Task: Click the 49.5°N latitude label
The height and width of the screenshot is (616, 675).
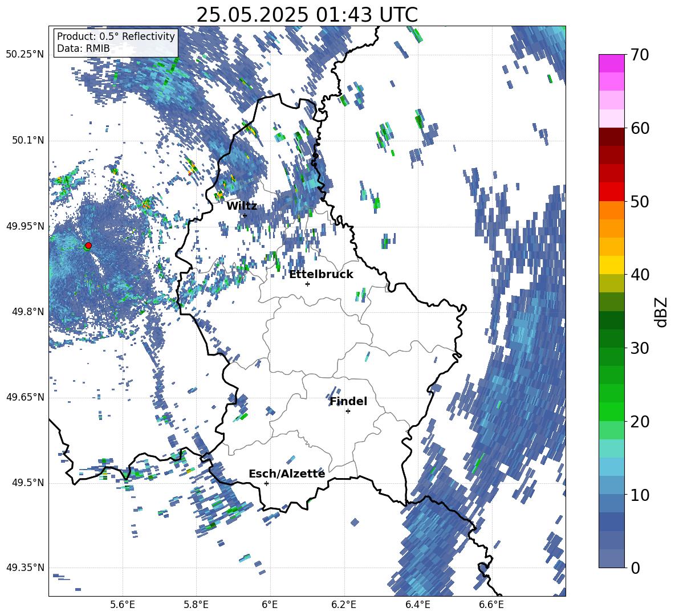Action: click(27, 483)
